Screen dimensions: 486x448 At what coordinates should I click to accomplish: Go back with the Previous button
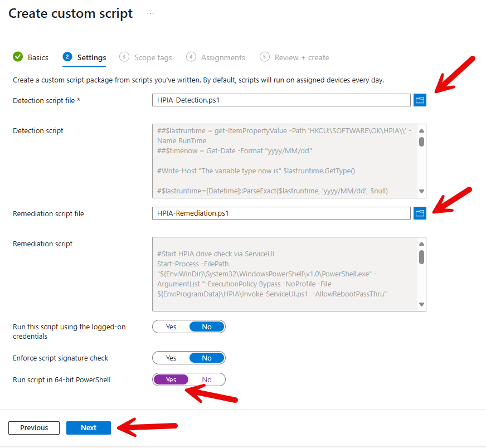[34, 428]
